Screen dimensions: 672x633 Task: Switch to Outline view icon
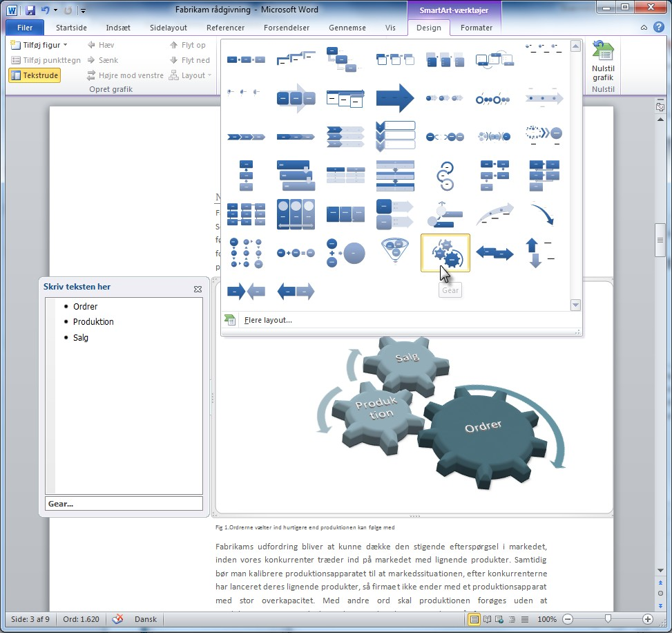[x=512, y=619]
